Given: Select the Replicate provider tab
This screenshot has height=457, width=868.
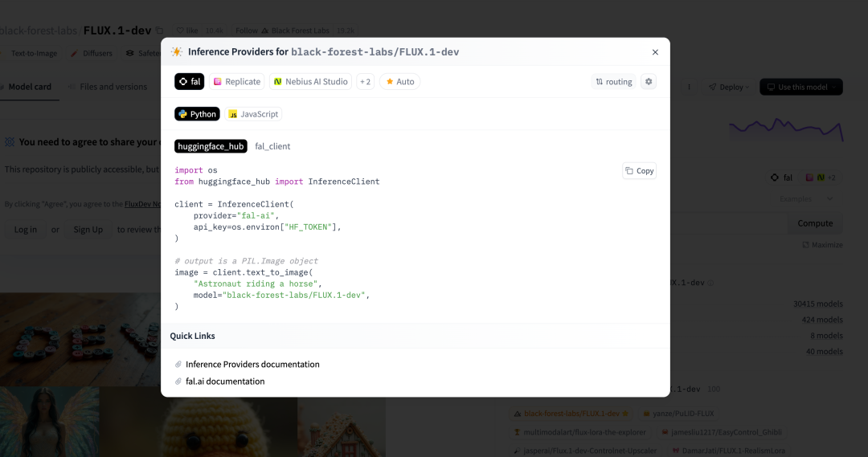Looking at the screenshot, I should [237, 81].
